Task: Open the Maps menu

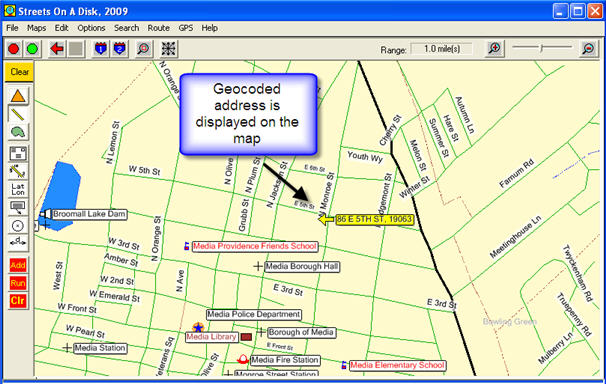Action: (36, 28)
